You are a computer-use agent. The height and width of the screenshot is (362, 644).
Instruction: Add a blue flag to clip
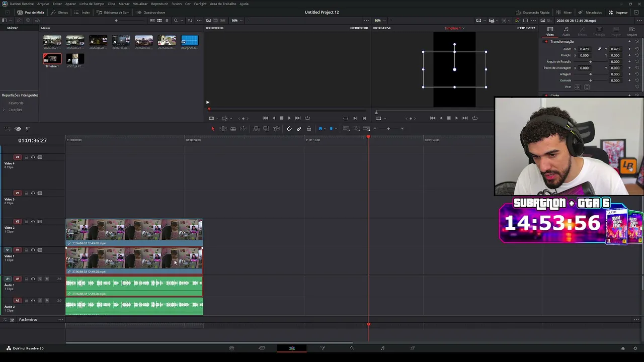tap(320, 129)
